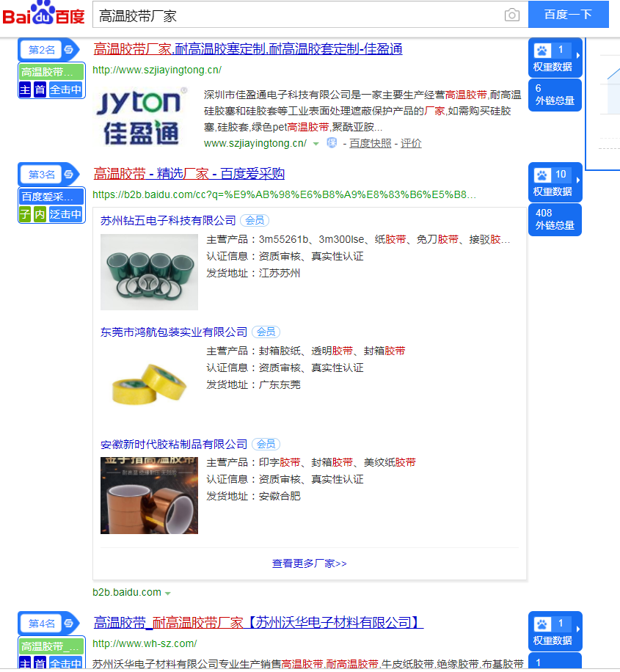Image resolution: width=620 pixels, height=672 pixels.
Task: Click 认证信息 line under 东莞市鸿航包装实业有限公司
Action: [x=285, y=368]
